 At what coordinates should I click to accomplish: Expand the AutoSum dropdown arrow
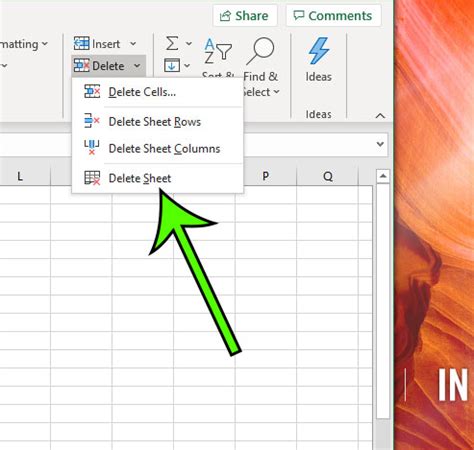(189, 44)
